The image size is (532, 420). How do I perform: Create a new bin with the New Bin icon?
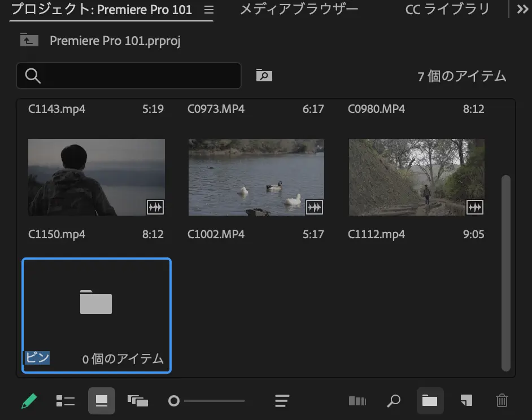pos(430,401)
